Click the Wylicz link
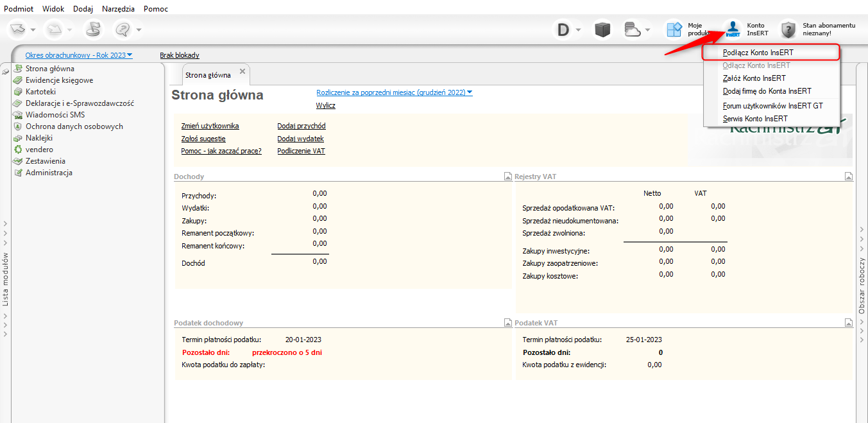 [326, 105]
